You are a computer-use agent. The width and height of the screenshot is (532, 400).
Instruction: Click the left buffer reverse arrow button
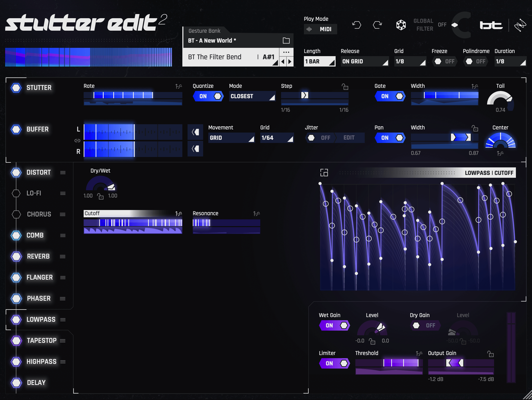(195, 132)
